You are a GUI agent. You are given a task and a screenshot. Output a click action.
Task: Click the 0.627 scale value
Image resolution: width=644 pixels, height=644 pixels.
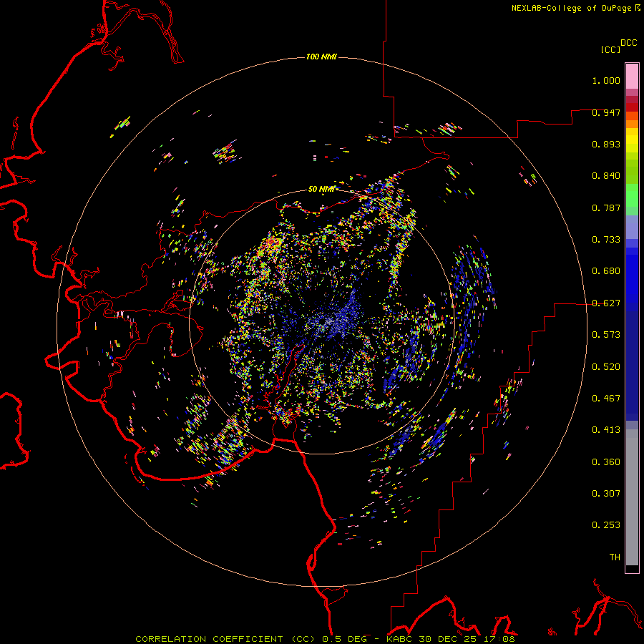click(x=606, y=303)
